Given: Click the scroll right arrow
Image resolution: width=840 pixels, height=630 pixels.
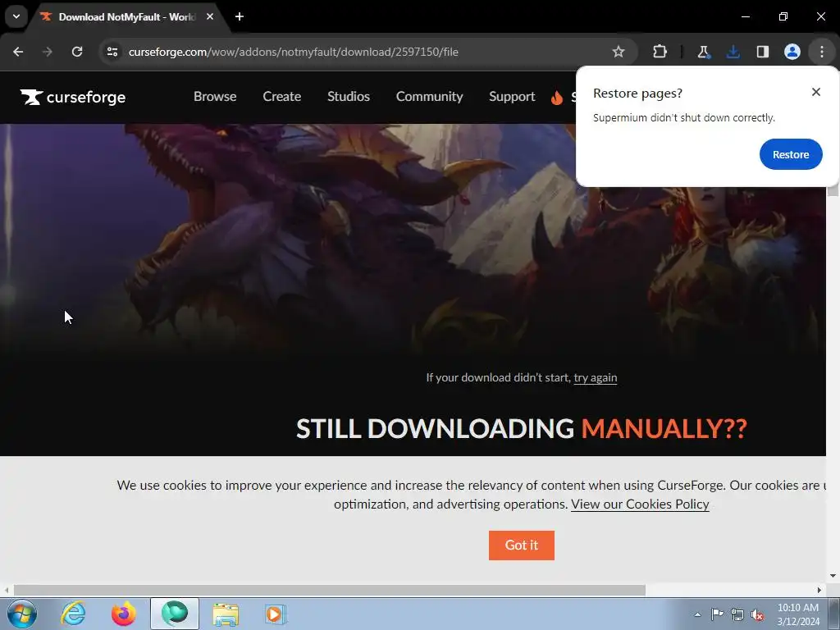Looking at the screenshot, I should pyautogui.click(x=819, y=591).
